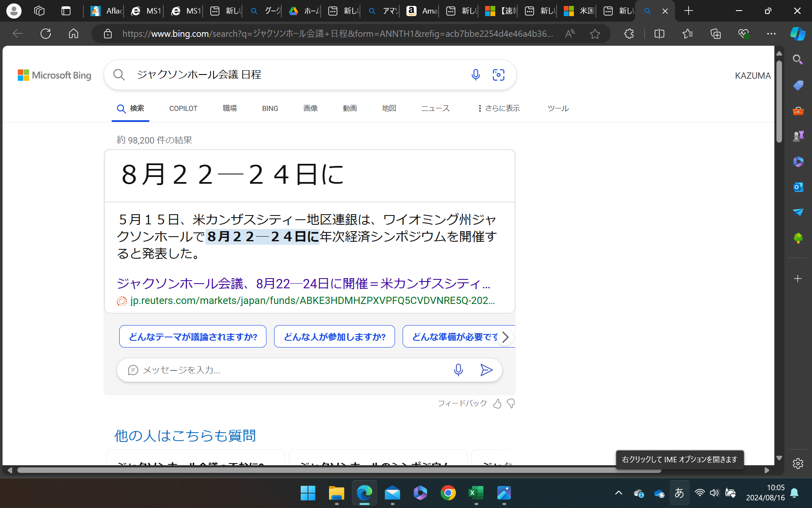Ask どんな人が参加しますか? suggestion
The height and width of the screenshot is (508, 812).
pyautogui.click(x=335, y=337)
